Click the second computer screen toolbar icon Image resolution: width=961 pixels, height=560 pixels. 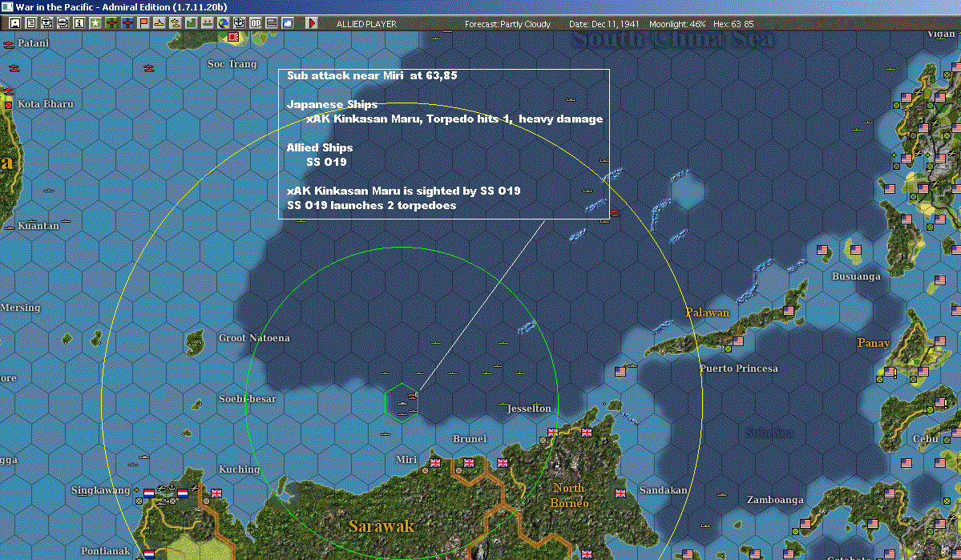pos(63,23)
